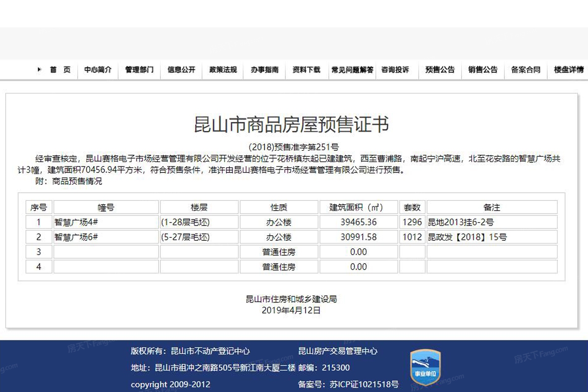This screenshot has height=392, width=588.
Task: Click 普通住房 in row number 4
Action: (x=279, y=267)
